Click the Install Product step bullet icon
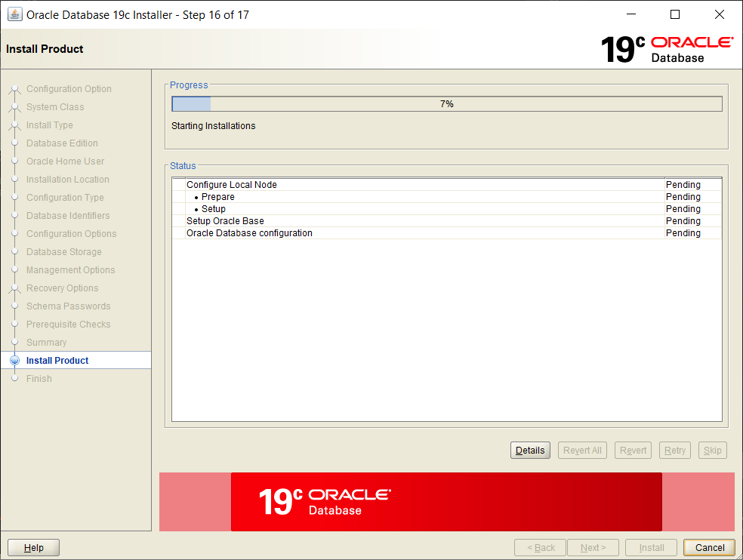 (x=14, y=361)
